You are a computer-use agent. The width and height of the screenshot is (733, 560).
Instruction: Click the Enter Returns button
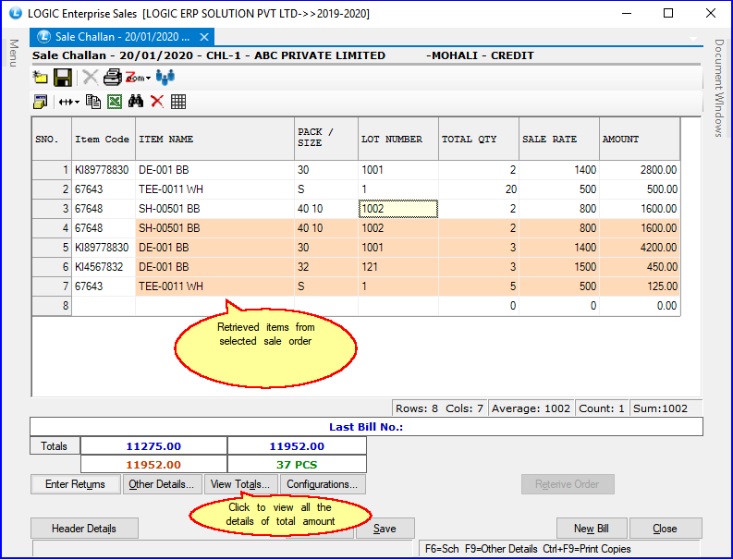(75, 484)
